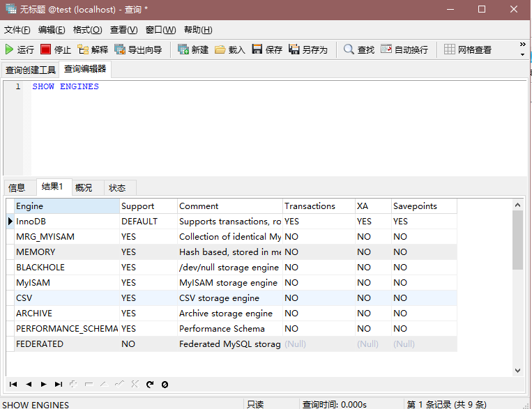Select the CSV engine cell
Viewport: 532px width, 409px height.
tap(67, 298)
